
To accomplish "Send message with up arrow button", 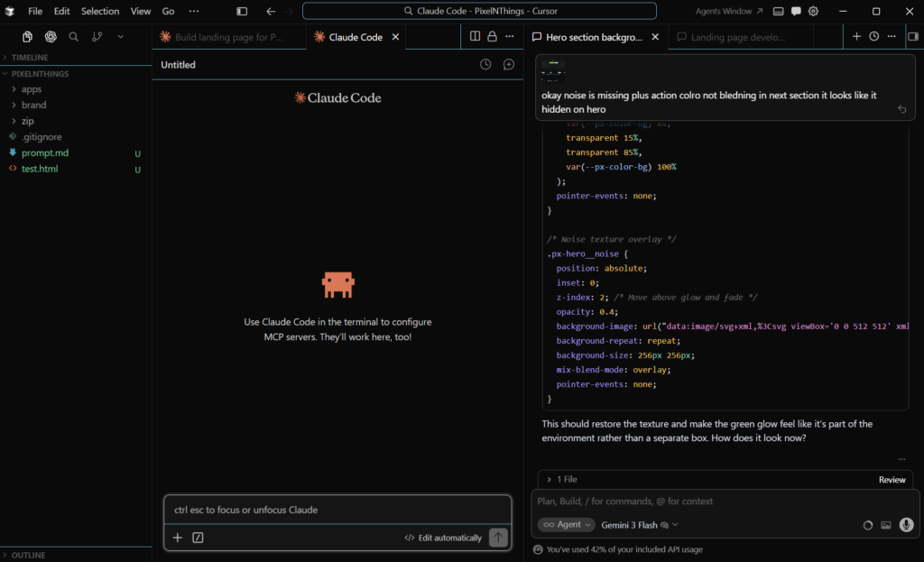I will tap(498, 538).
